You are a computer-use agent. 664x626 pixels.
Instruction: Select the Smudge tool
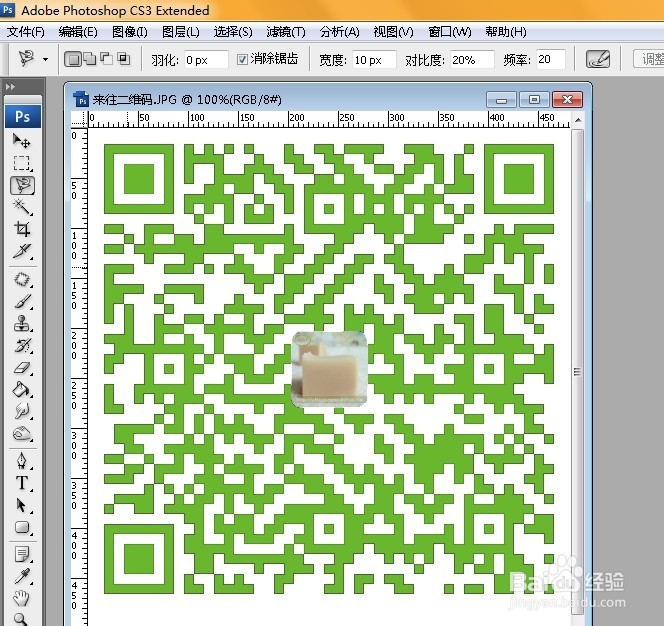click(22, 412)
